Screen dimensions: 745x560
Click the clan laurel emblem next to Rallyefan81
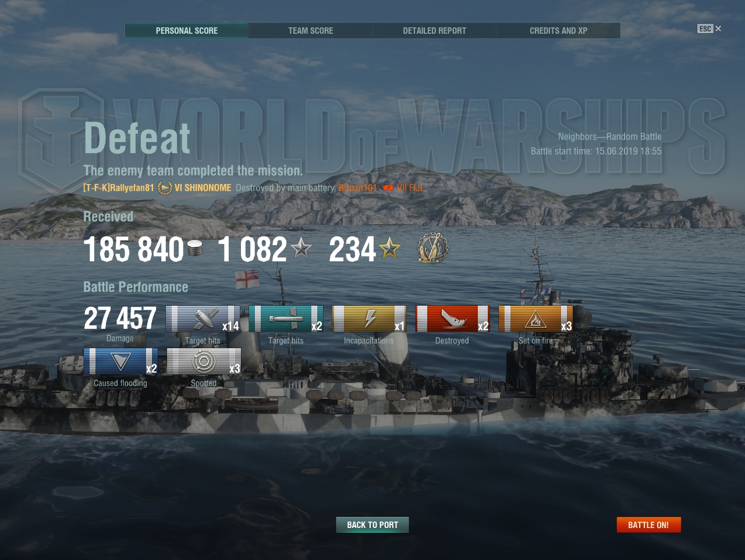165,188
